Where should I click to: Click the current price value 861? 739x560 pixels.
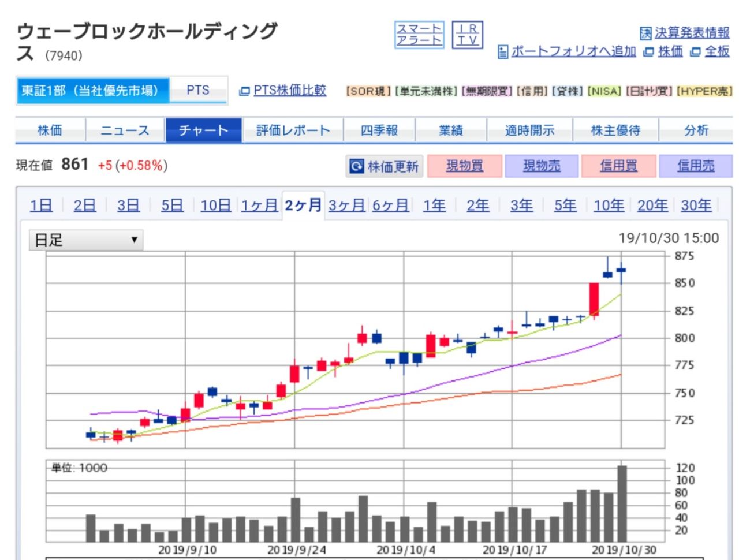(x=74, y=165)
